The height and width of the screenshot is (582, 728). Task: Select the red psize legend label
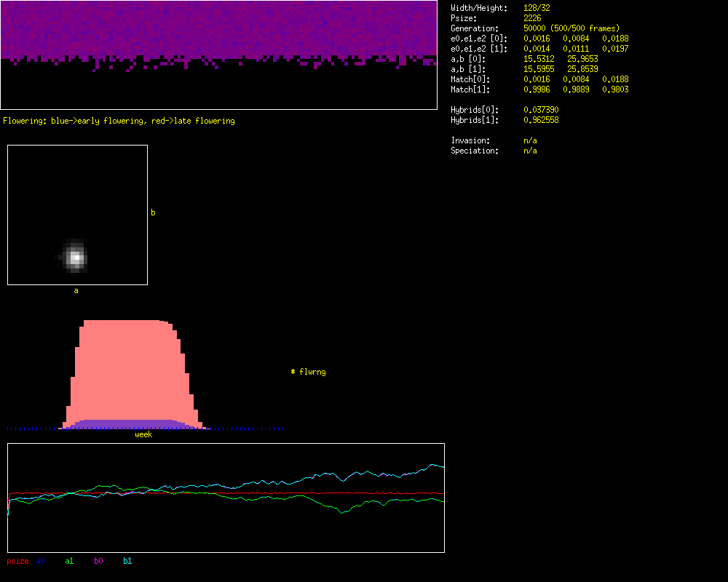click(x=17, y=561)
